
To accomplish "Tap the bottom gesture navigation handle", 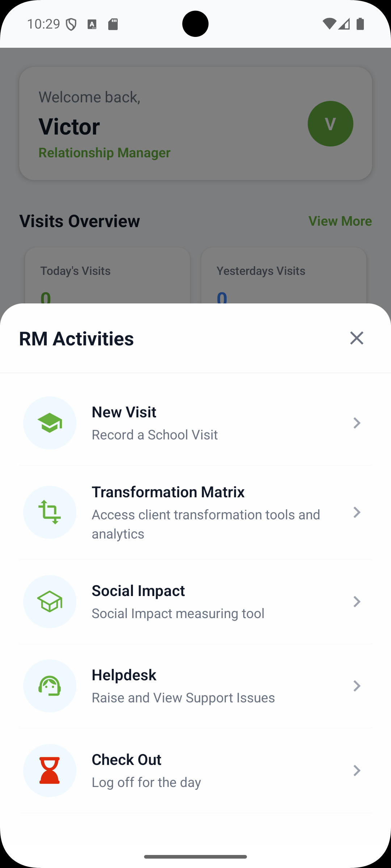I will pyautogui.click(x=195, y=856).
